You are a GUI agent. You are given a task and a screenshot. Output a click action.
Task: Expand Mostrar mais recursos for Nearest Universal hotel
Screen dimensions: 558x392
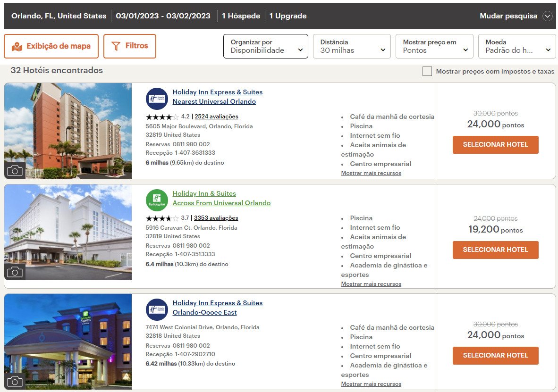[371, 173]
